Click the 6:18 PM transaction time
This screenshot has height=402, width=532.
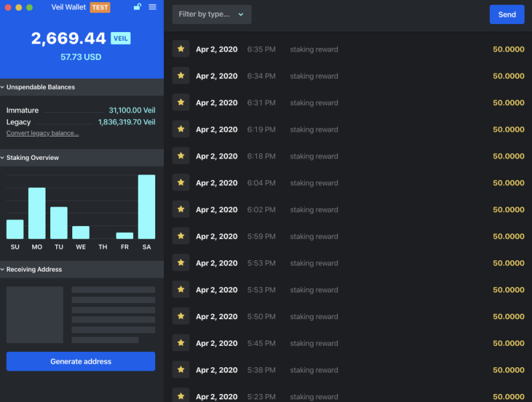[x=261, y=157]
